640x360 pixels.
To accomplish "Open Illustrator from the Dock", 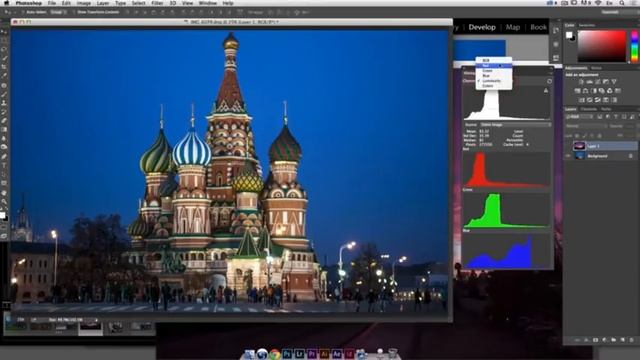I will click(x=324, y=354).
